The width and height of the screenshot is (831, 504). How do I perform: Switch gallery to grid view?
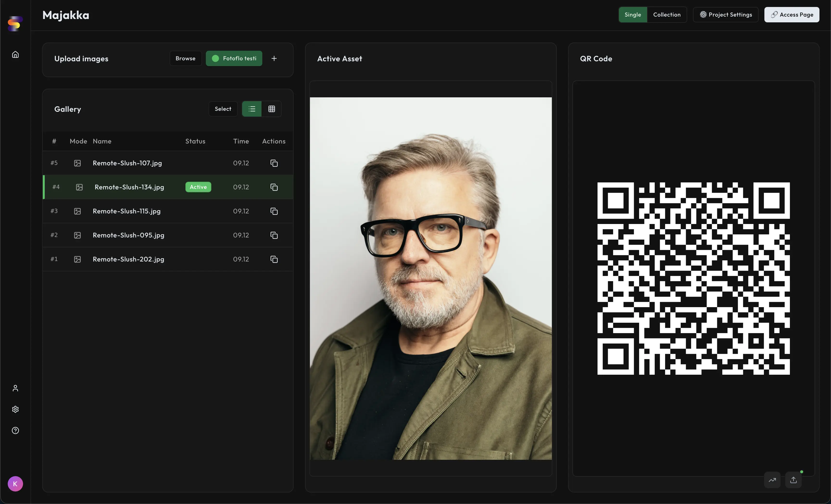tap(271, 109)
